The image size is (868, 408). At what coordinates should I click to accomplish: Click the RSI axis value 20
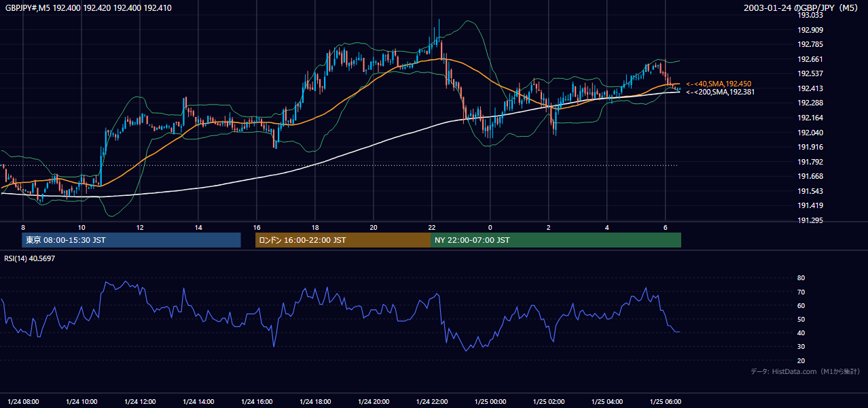tap(801, 360)
